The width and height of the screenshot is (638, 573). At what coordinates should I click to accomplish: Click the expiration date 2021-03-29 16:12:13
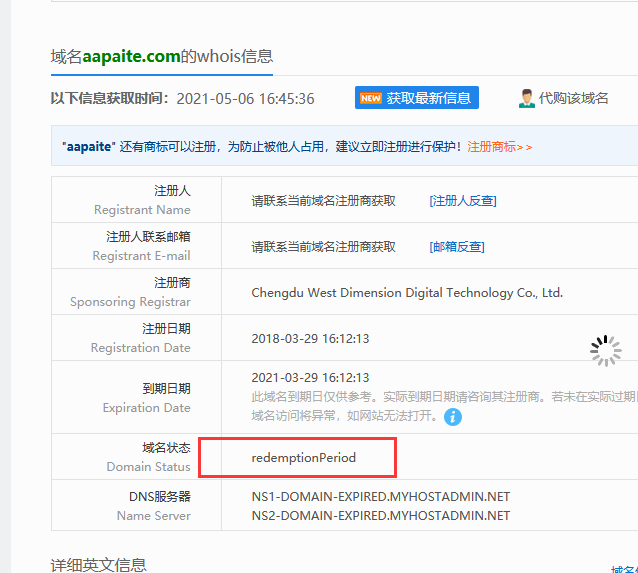pyautogui.click(x=310, y=378)
